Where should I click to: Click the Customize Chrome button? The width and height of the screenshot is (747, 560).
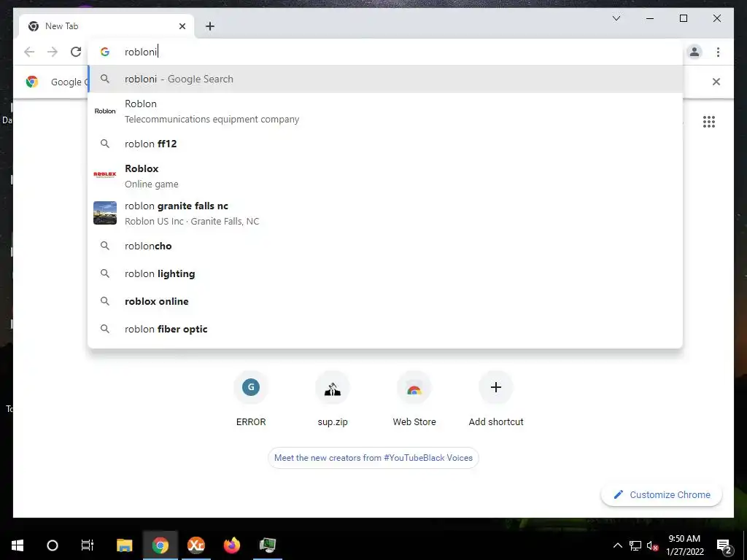pos(662,495)
